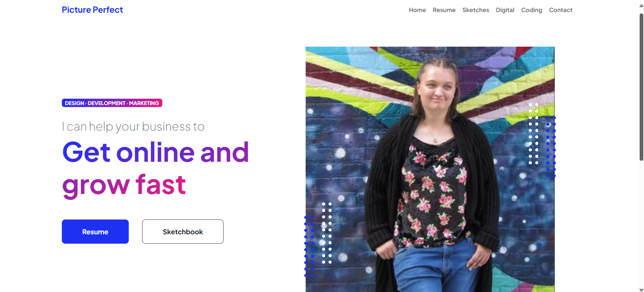Screen dimensions: 644x292
Task: Click the vertical scrollbar thumb
Action: tap(641, 87)
